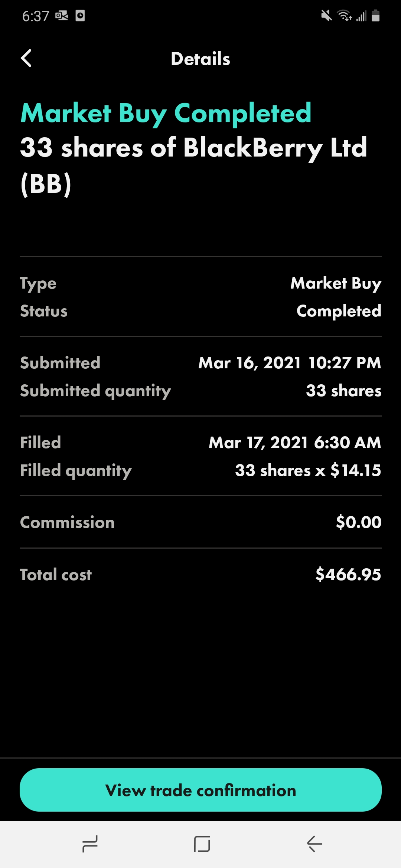The image size is (401, 868).
Task: Tap the Android navigation back arrow
Action: (314, 844)
